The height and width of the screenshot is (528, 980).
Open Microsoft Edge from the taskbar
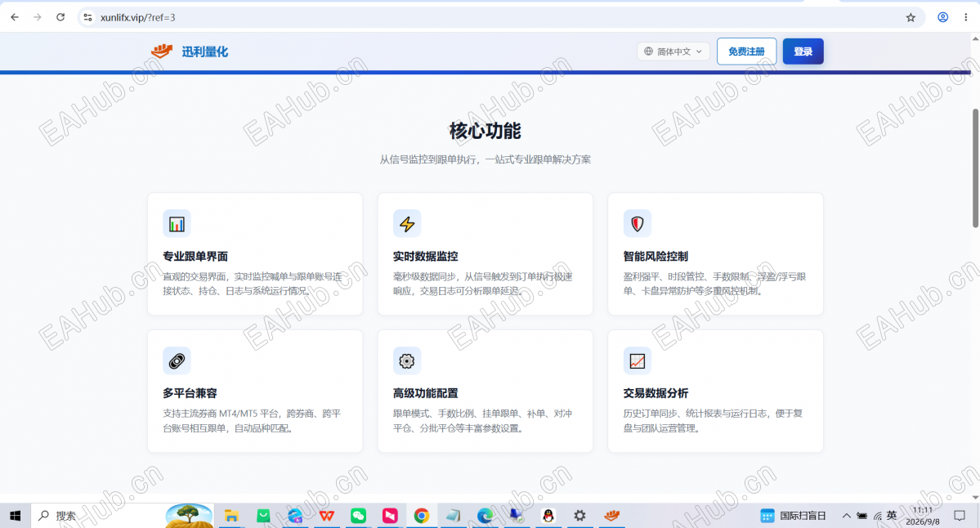485,516
